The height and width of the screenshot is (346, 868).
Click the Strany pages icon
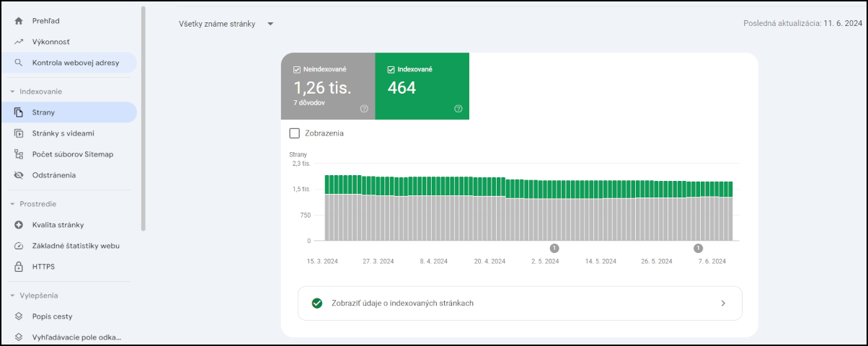[19, 112]
